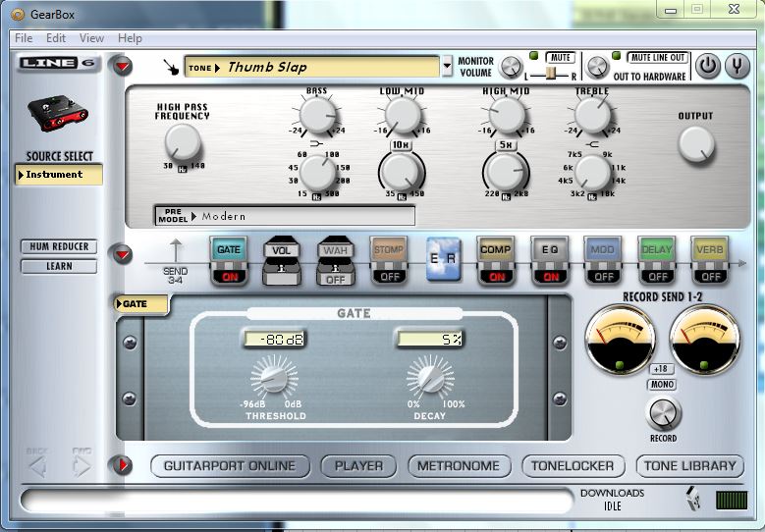Turn on the MOD OFF switch

click(604, 277)
